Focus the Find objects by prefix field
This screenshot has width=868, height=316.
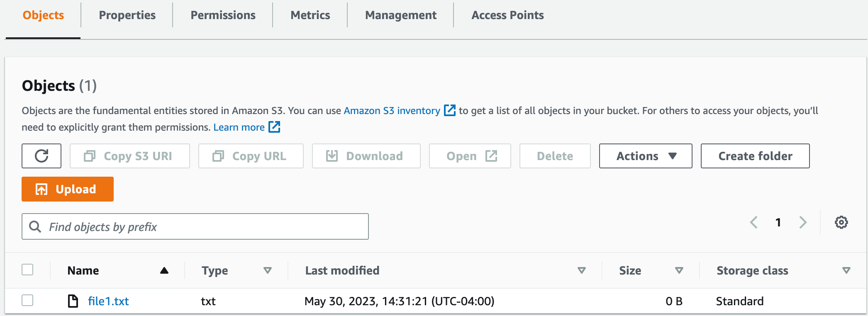[x=203, y=226]
